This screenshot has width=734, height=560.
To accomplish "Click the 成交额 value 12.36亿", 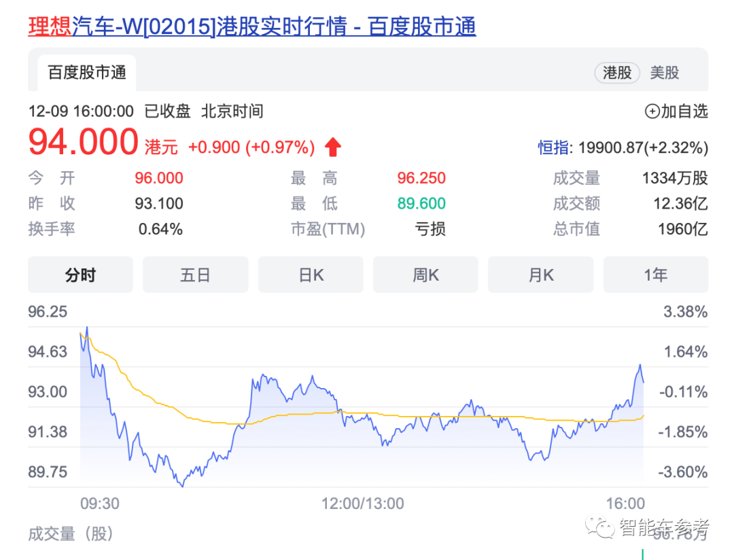I will click(680, 203).
